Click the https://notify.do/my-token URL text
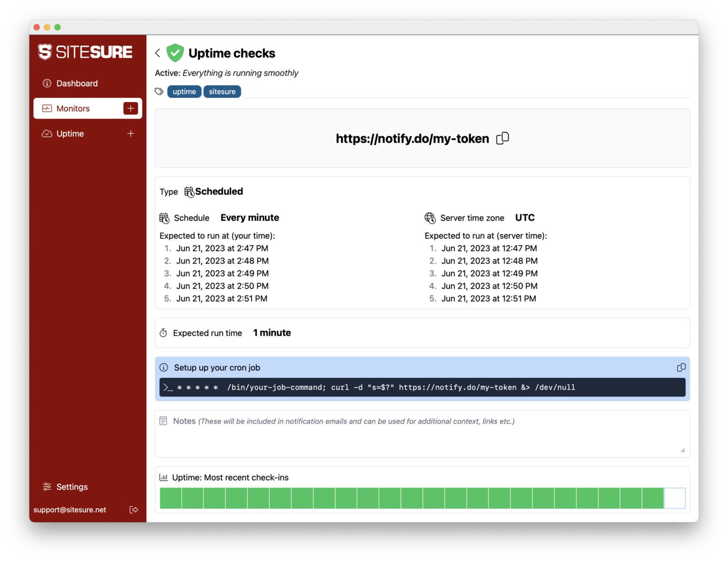728x561 pixels. click(x=412, y=138)
